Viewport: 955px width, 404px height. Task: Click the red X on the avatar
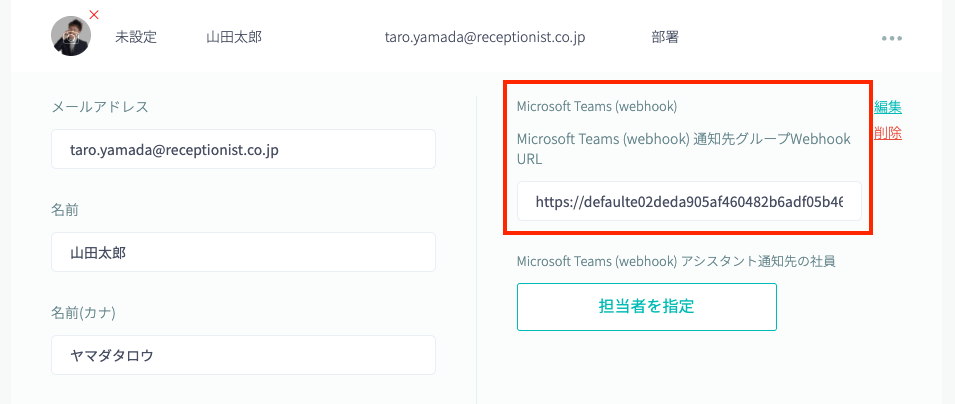(94, 14)
